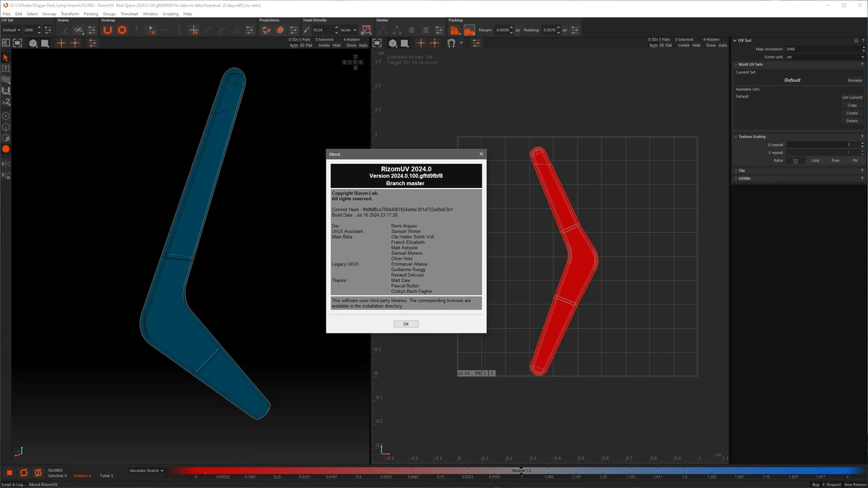Click the Script & Log stop icon
Image resolution: width=868 pixels, height=488 pixels.
pos(9,473)
